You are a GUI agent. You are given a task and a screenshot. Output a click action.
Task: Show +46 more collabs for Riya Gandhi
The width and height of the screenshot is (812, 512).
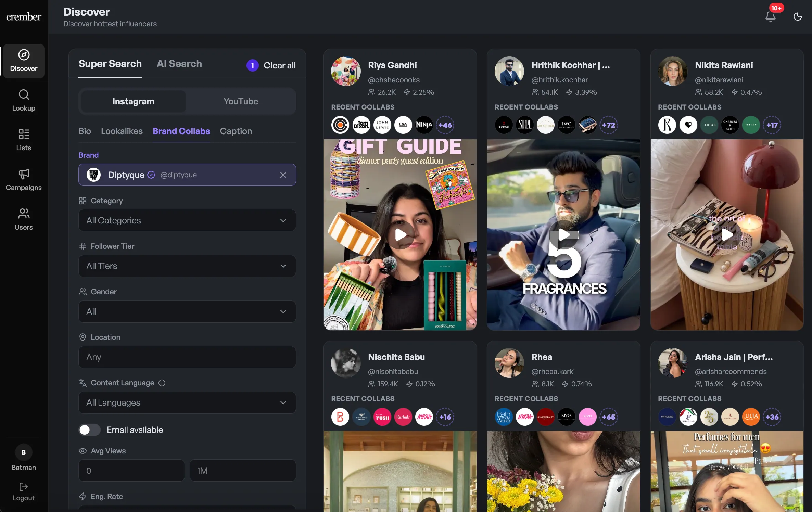click(445, 125)
